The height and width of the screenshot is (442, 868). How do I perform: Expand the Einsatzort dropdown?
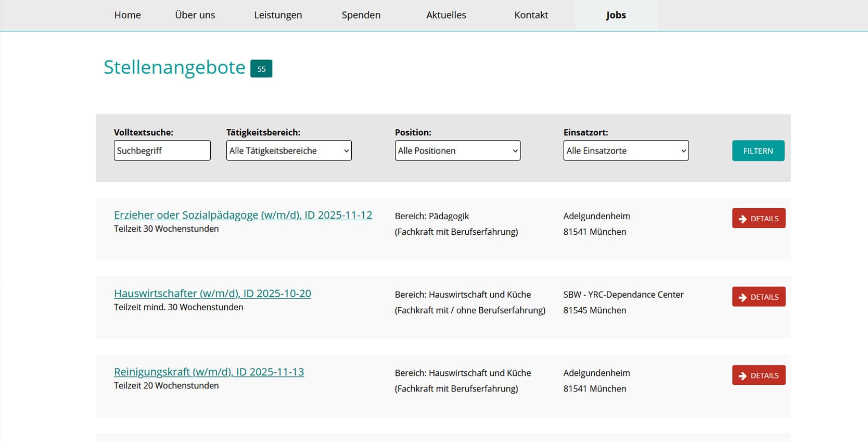click(x=626, y=150)
